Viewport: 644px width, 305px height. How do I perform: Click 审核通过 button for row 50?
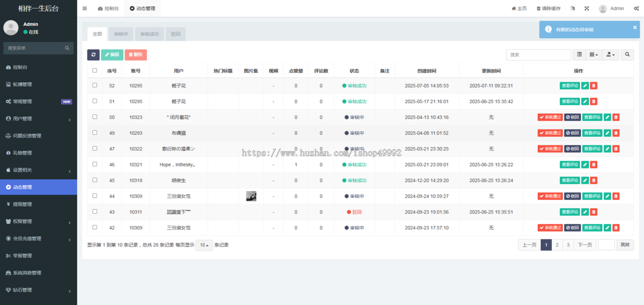click(x=550, y=117)
